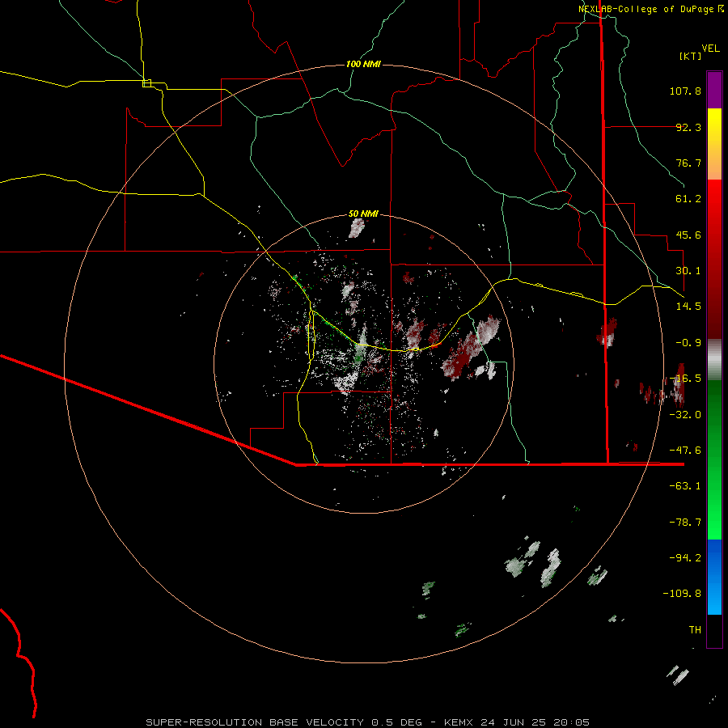This screenshot has width=728, height=728.
Task: Click the VEL legend title
Action: pos(710,48)
